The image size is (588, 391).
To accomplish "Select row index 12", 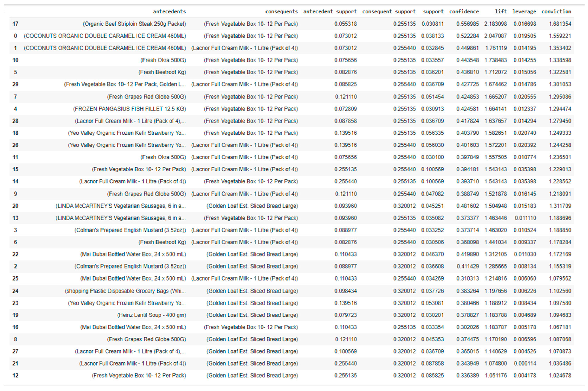I will [x=15, y=376].
